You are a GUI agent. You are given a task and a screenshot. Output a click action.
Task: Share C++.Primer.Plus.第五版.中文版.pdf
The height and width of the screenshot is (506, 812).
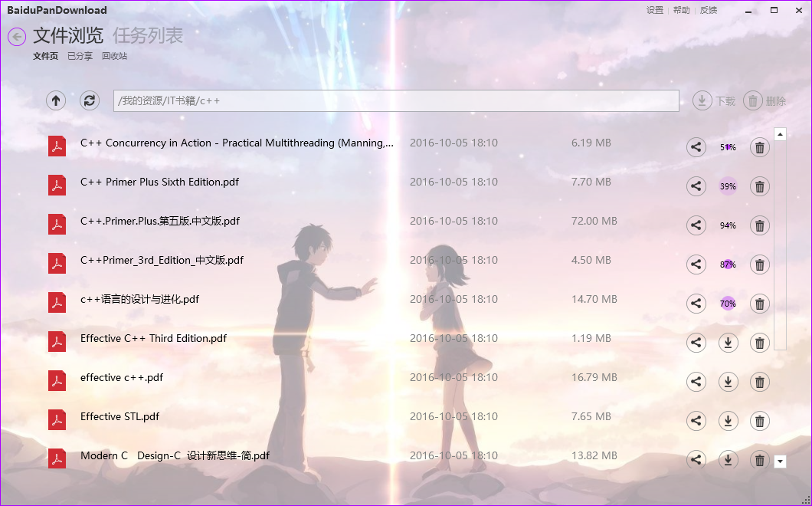click(696, 225)
